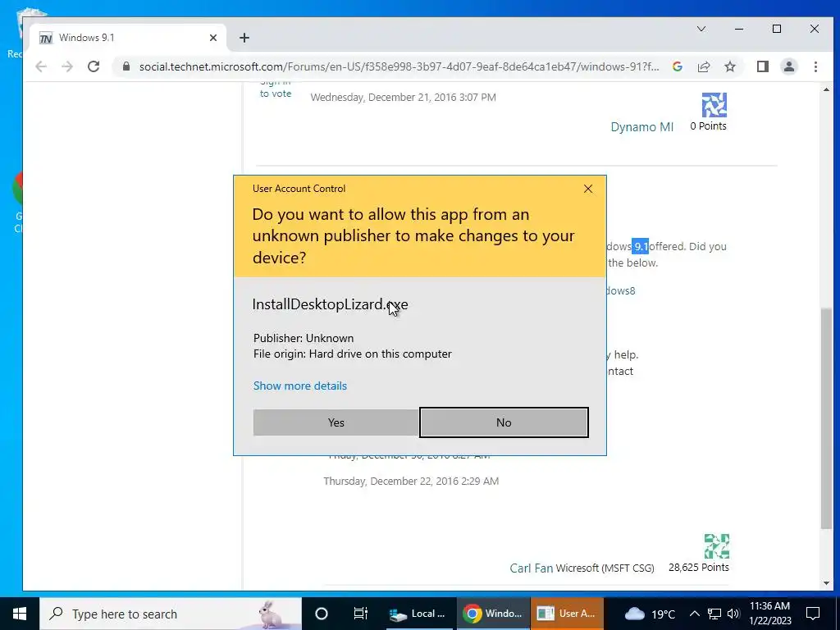
Task: Switch to User Account Control taskbar button
Action: 567,614
